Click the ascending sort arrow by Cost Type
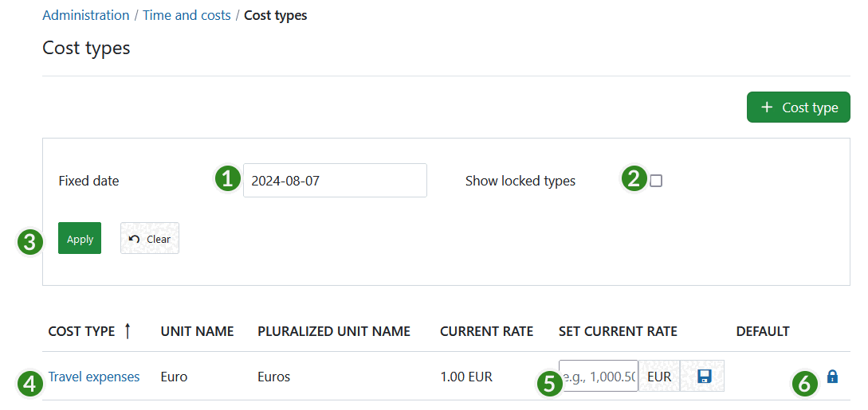This screenshot has width=868, height=410. coord(128,331)
